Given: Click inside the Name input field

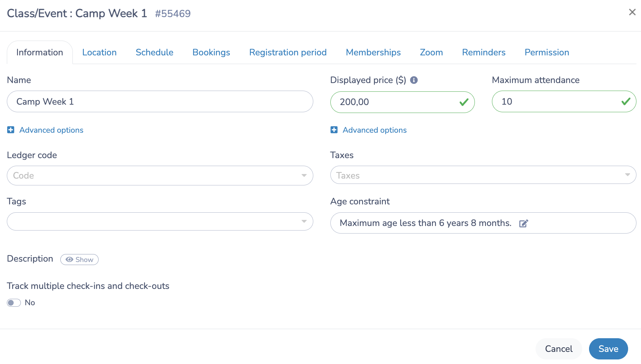Looking at the screenshot, I should 160,102.
